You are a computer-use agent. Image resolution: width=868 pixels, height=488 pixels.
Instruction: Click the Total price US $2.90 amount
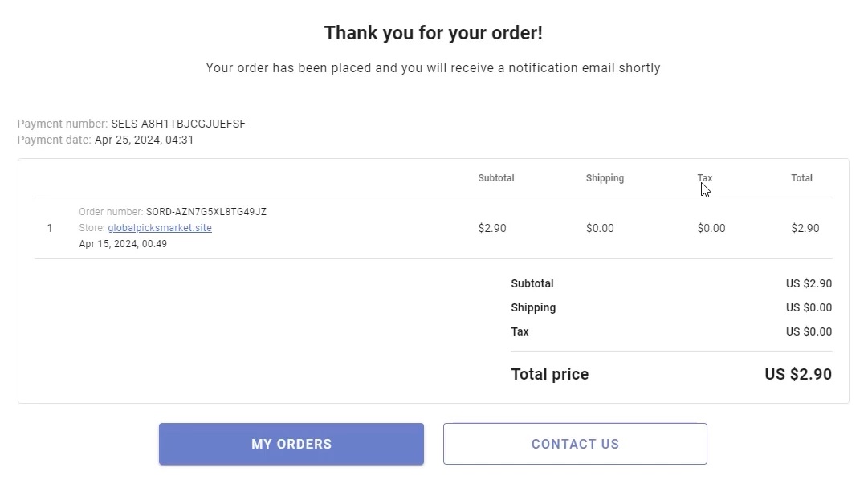click(798, 374)
